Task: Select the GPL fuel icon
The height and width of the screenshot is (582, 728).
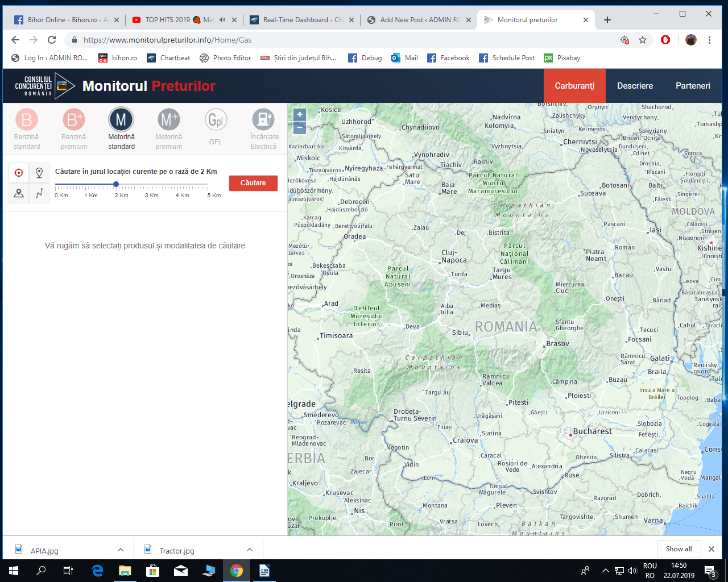Action: click(216, 120)
